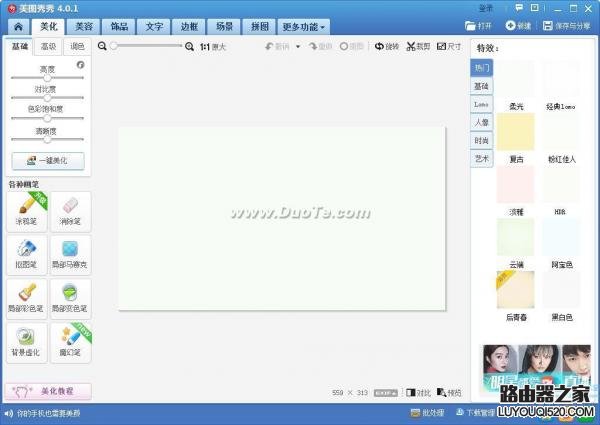Viewport: 600px width, 425px height.
Task: Open the 更多功能 more functions dropdown
Action: click(x=303, y=27)
